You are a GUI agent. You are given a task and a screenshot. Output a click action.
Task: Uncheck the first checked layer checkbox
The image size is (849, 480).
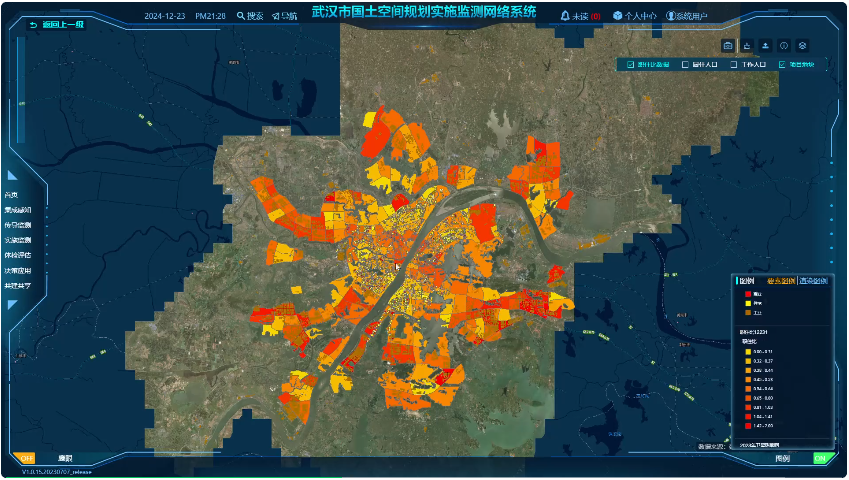(631, 65)
